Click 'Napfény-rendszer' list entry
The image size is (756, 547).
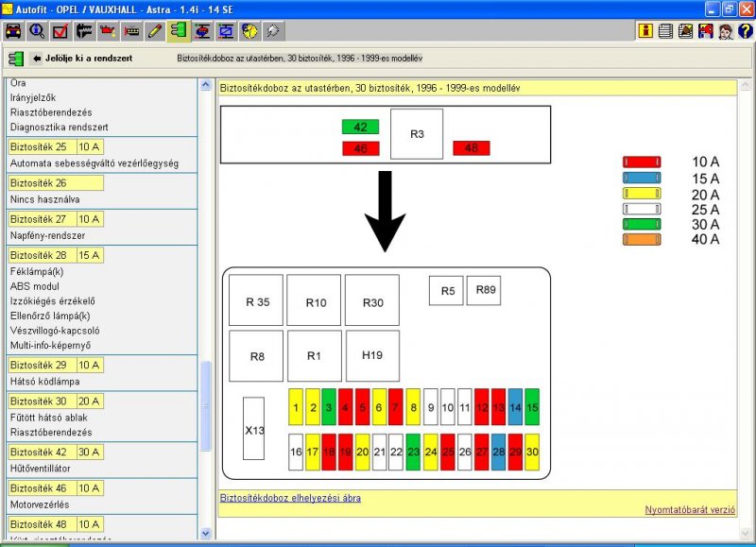47,235
